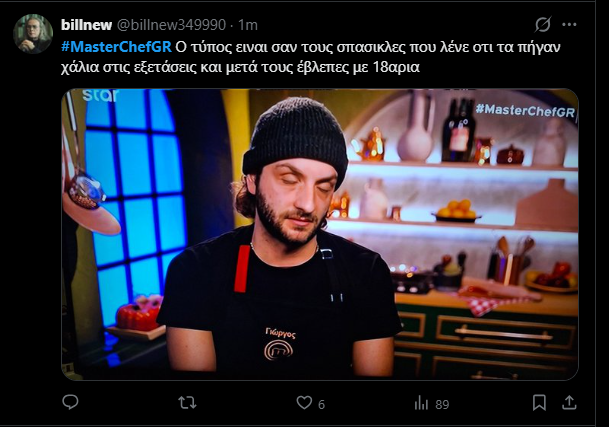Open the billnew display name link
609x427 pixels.
[86, 25]
